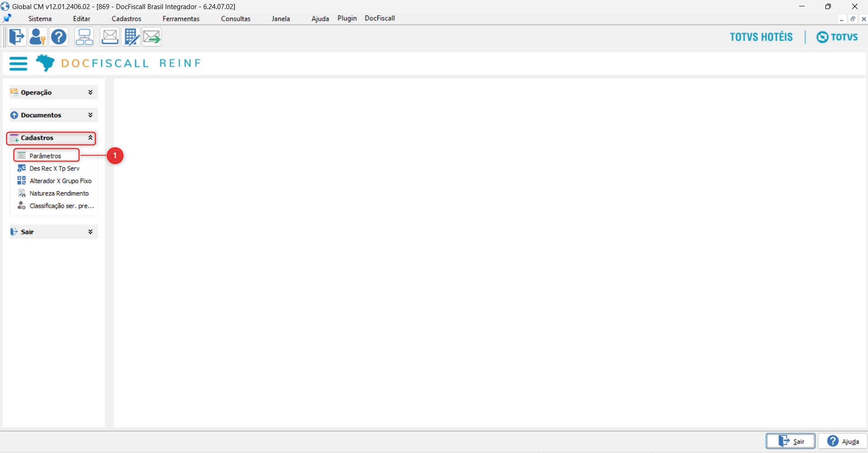The height and width of the screenshot is (453, 868).
Task: Expand the Sair section chevron
Action: click(91, 232)
